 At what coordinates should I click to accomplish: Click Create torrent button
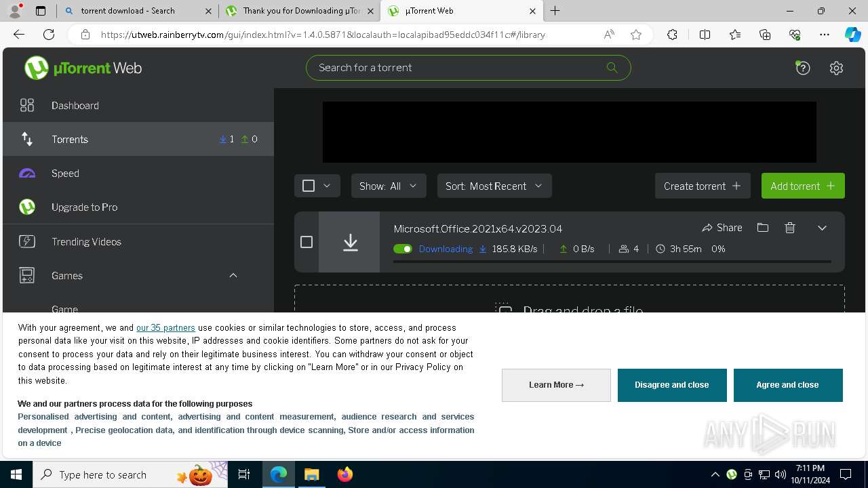pyautogui.click(x=703, y=186)
